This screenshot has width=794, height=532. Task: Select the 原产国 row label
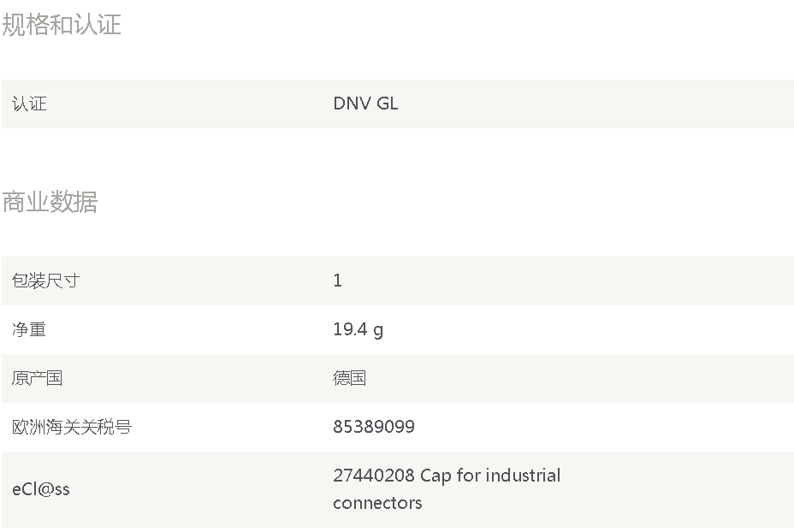tap(37, 378)
